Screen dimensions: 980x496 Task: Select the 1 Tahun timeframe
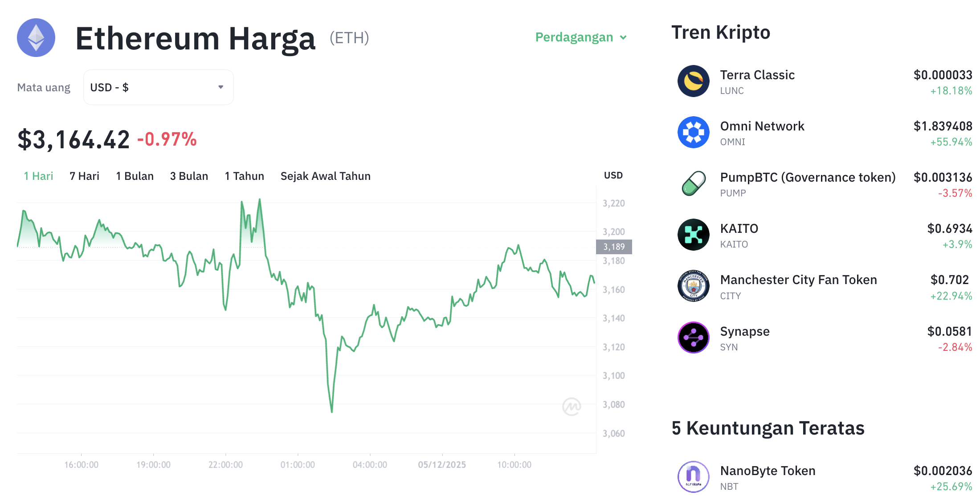[x=244, y=176]
